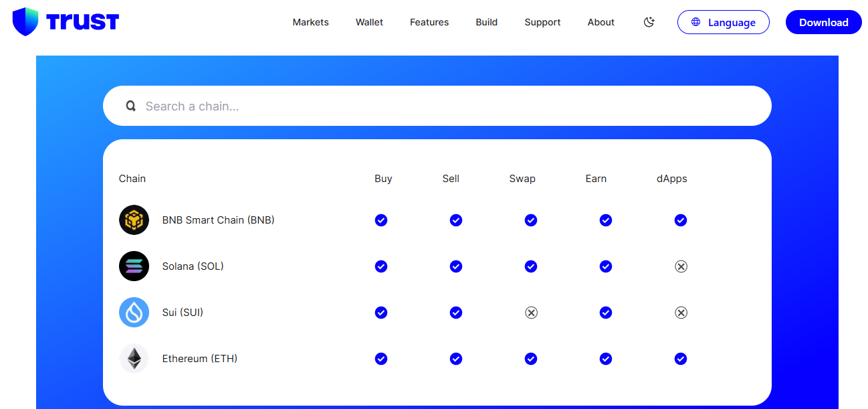Click Ethereum Buy checkmark

click(381, 359)
